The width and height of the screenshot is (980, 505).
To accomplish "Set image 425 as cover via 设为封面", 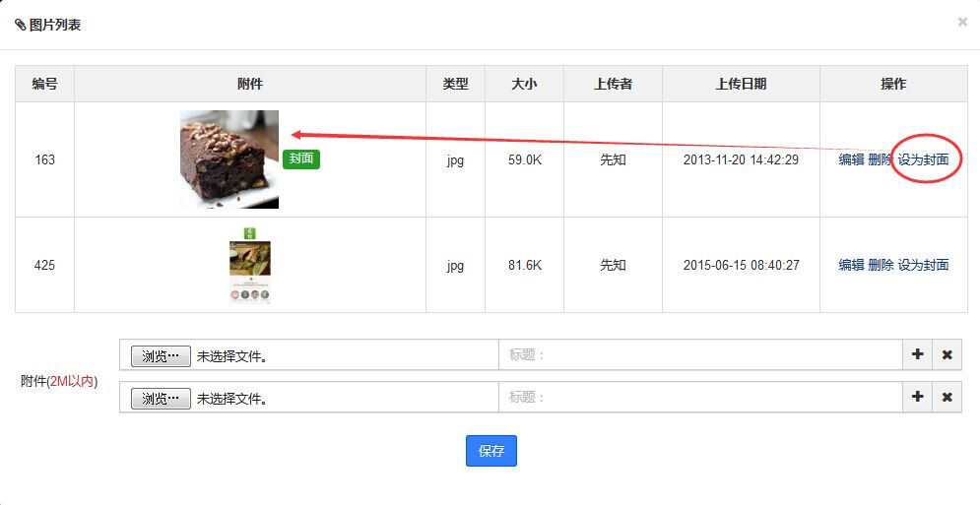I will click(923, 265).
